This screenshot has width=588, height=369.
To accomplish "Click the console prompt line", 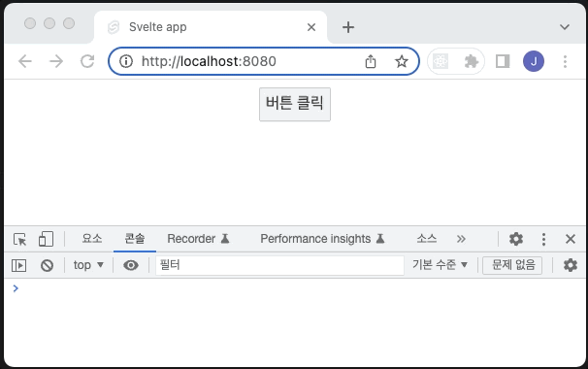I will pos(295,288).
